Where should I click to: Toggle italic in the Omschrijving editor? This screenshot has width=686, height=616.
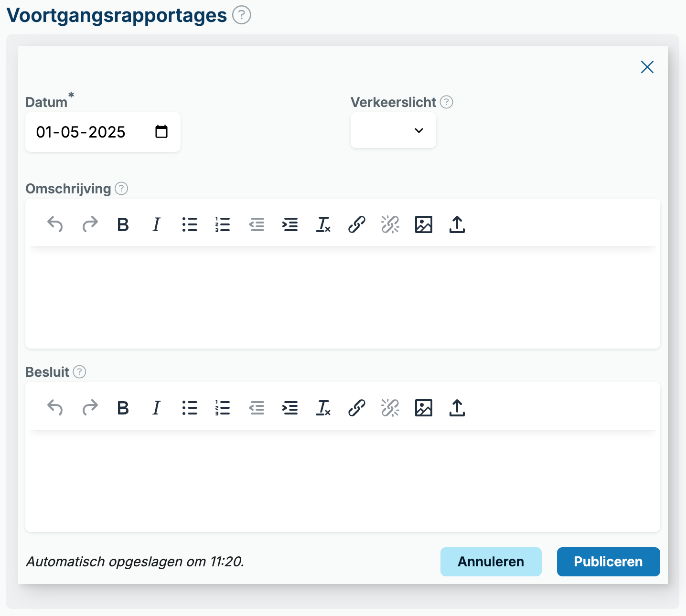click(156, 224)
